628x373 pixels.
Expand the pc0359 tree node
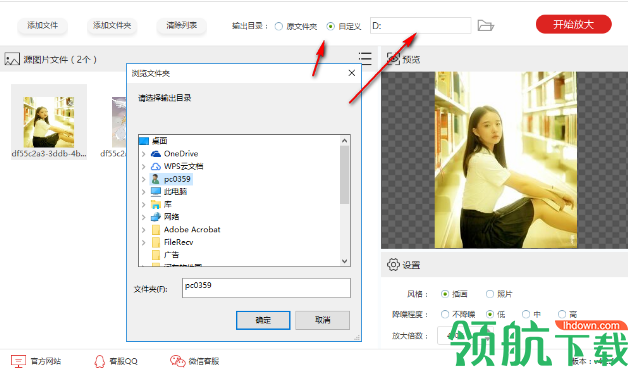coord(143,179)
